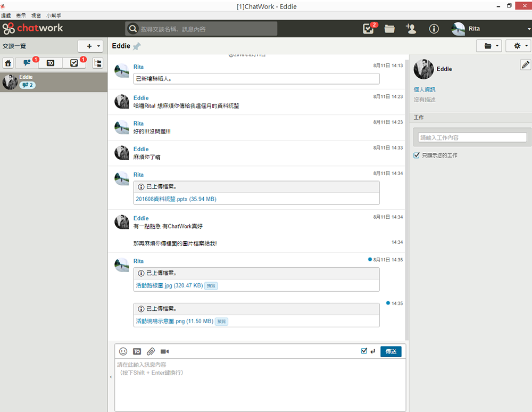
Task: Open the 小幫手 menu
Action: (x=54, y=15)
